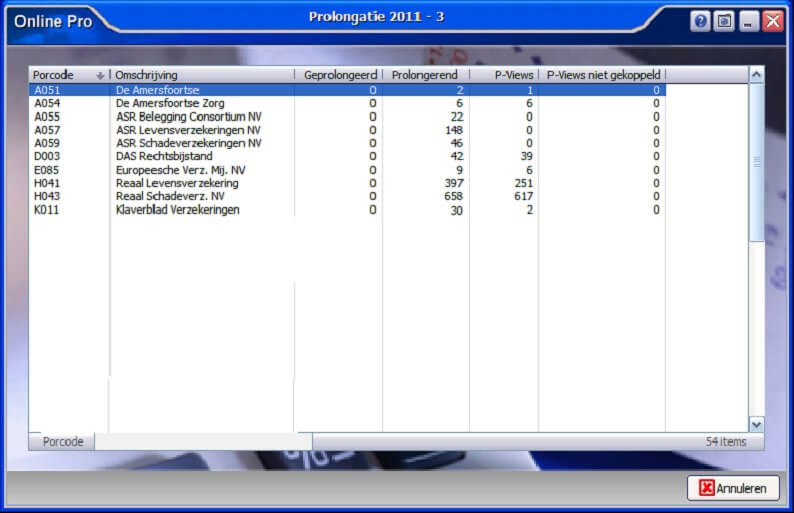
Task: Close the Prolongatie 2011 - 3 window
Action: tap(773, 21)
